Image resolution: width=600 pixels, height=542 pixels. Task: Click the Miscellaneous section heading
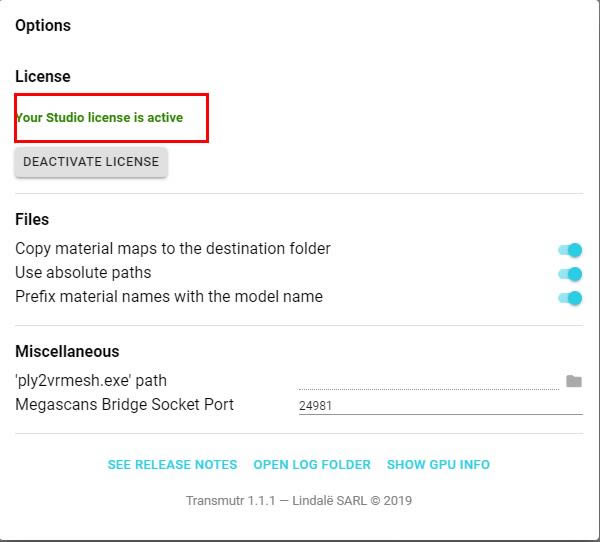(x=67, y=352)
